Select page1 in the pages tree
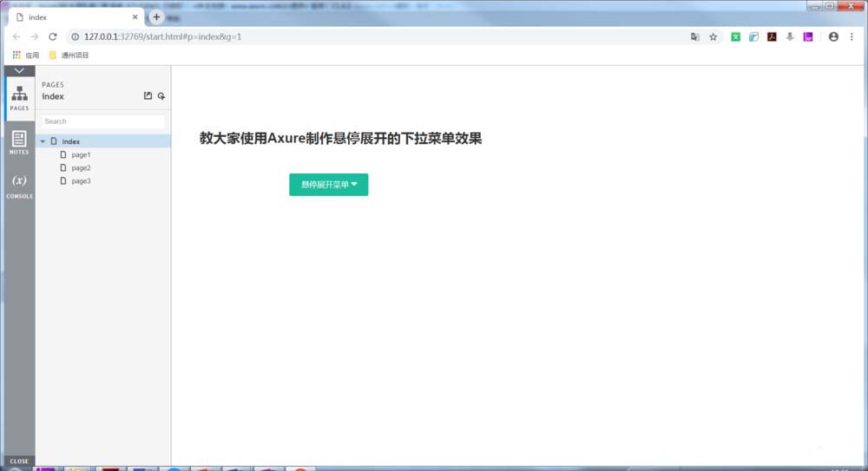 [81, 154]
